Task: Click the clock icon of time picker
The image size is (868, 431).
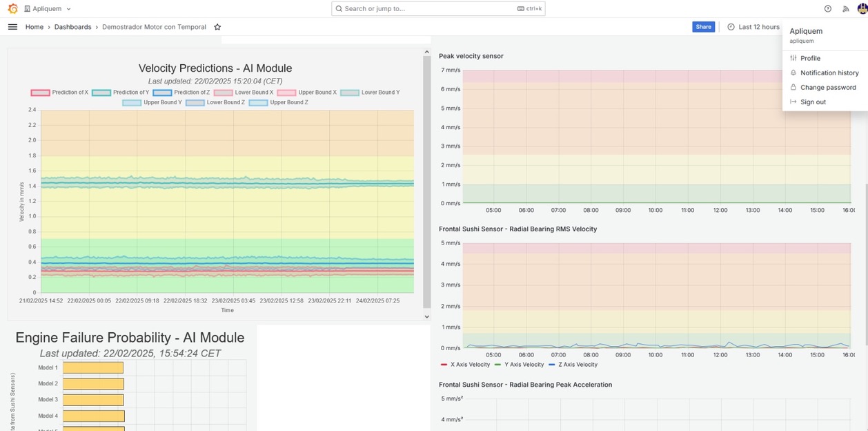Action: click(x=731, y=27)
